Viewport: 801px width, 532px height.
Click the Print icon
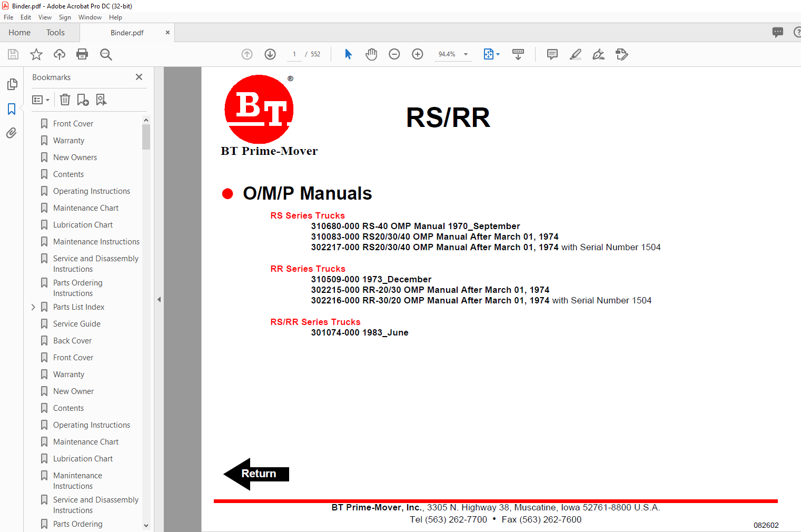click(x=82, y=54)
